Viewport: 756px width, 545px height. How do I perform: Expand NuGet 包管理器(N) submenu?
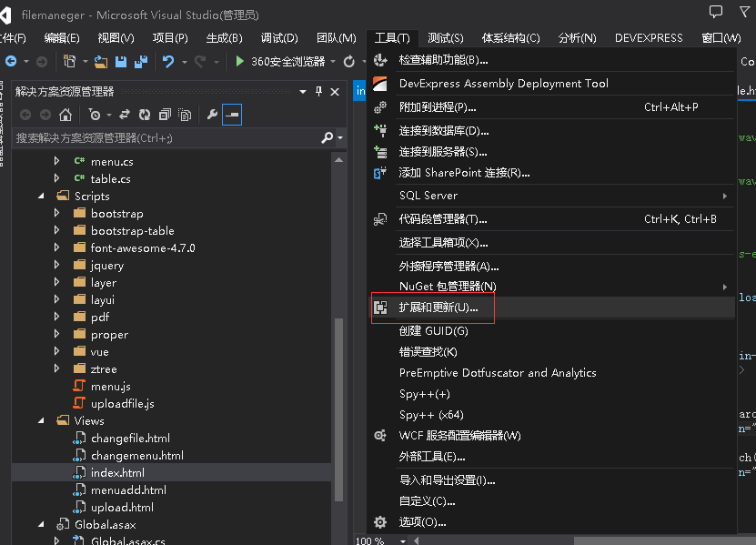tap(725, 287)
